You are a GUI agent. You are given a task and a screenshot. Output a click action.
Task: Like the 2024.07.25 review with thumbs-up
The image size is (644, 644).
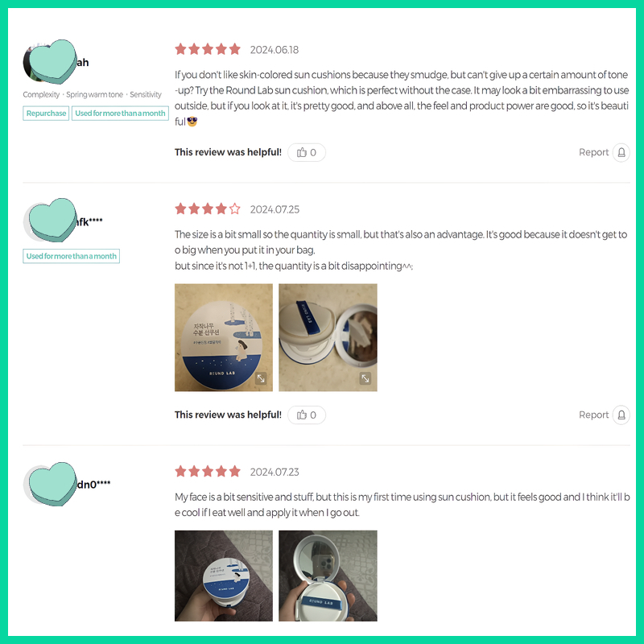pyautogui.click(x=307, y=415)
